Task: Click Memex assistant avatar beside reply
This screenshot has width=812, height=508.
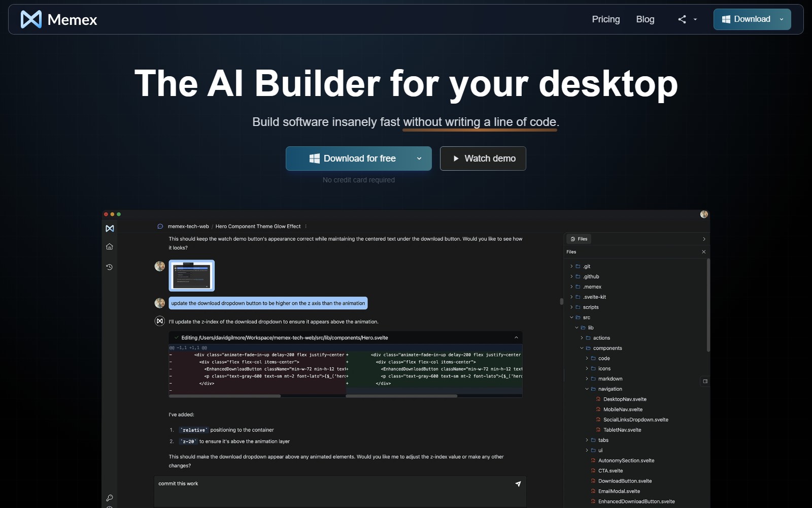Action: (x=160, y=321)
